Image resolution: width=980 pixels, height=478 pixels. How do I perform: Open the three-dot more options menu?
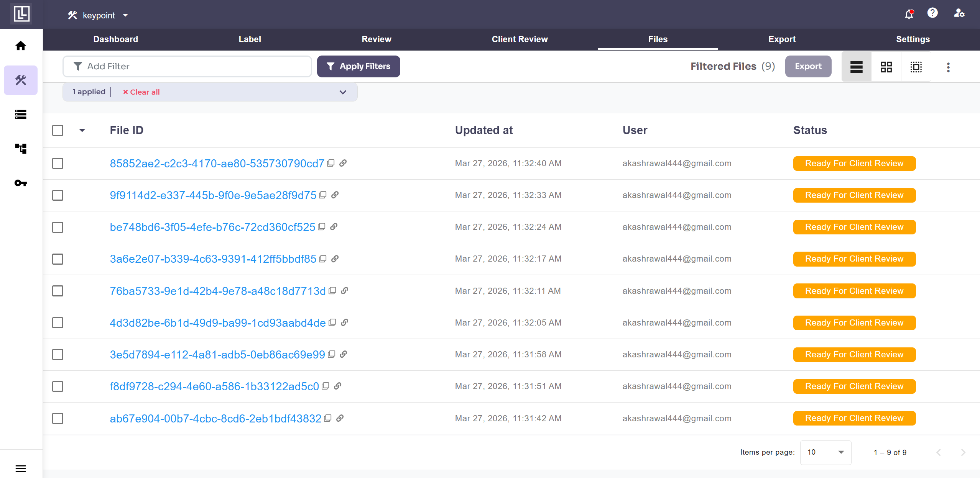[948, 67]
